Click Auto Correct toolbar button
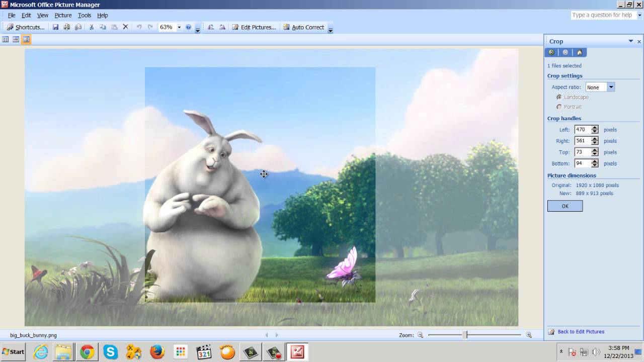The width and height of the screenshot is (644, 362). point(303,27)
